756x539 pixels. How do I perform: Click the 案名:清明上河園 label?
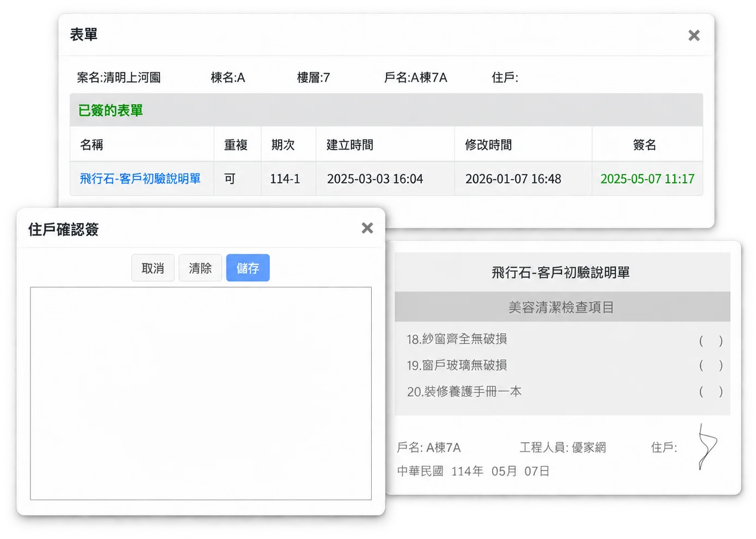point(119,78)
